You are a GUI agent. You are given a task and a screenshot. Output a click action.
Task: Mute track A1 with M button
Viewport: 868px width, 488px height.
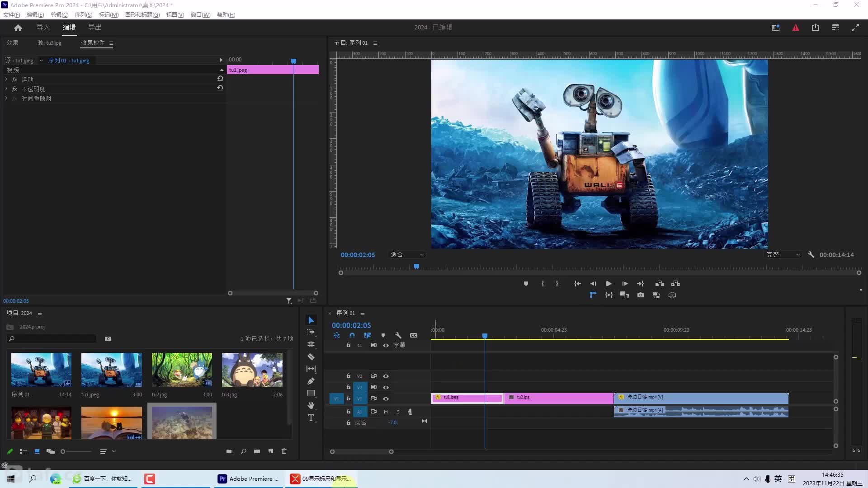386,412
